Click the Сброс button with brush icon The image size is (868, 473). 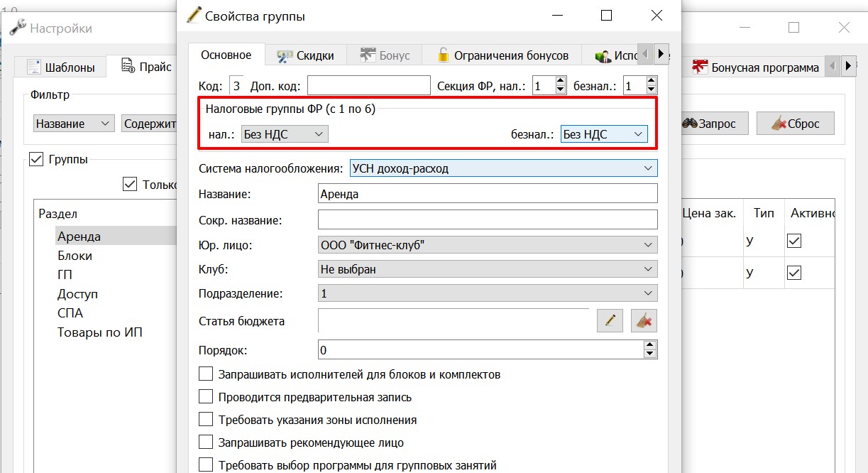pyautogui.click(x=795, y=124)
